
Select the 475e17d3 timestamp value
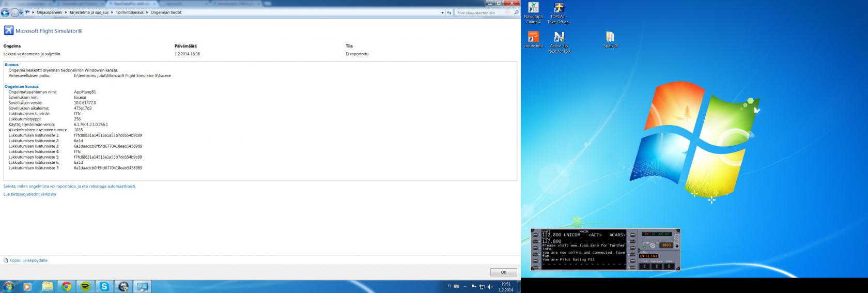(x=83, y=108)
